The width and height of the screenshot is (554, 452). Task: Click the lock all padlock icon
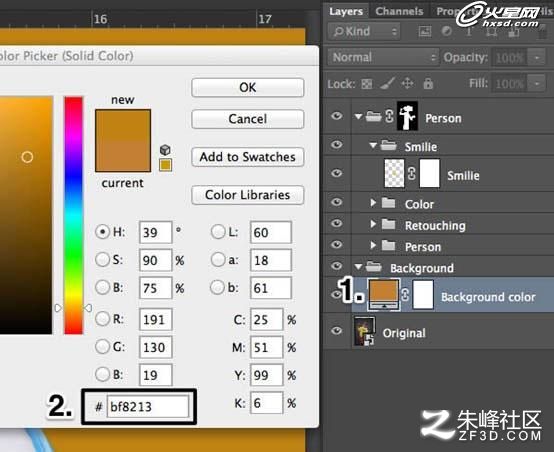click(x=428, y=83)
